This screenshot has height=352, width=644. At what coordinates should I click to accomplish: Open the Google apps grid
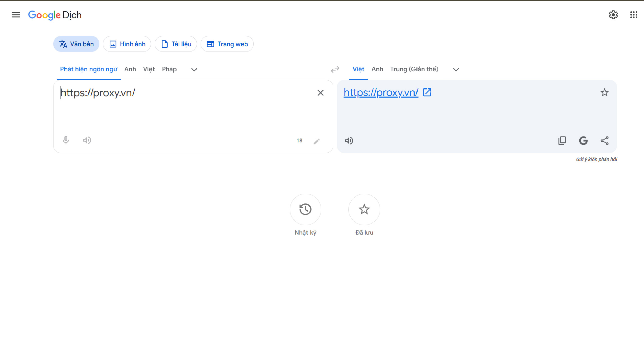point(634,15)
